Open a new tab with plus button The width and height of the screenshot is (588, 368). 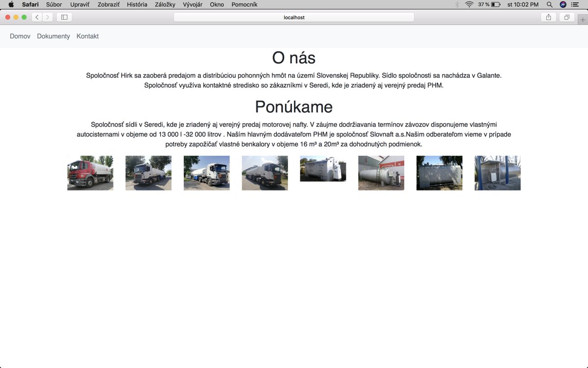pyautogui.click(x=583, y=20)
